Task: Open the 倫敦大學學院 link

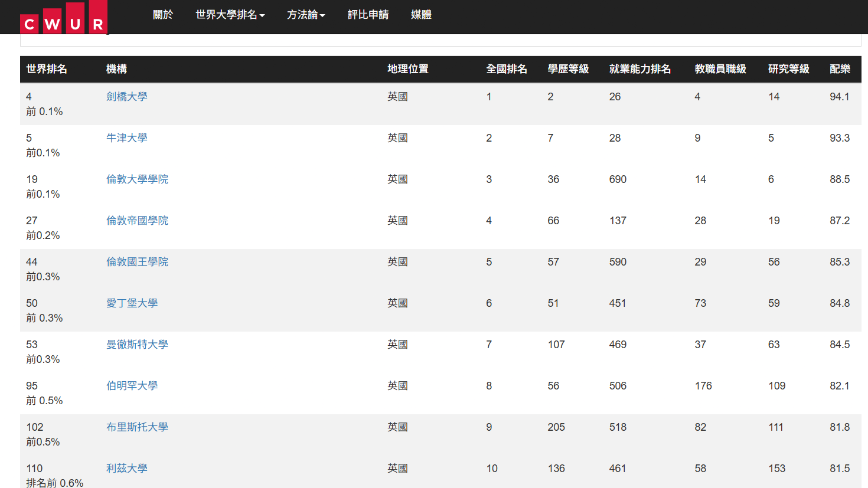Action: 137,179
